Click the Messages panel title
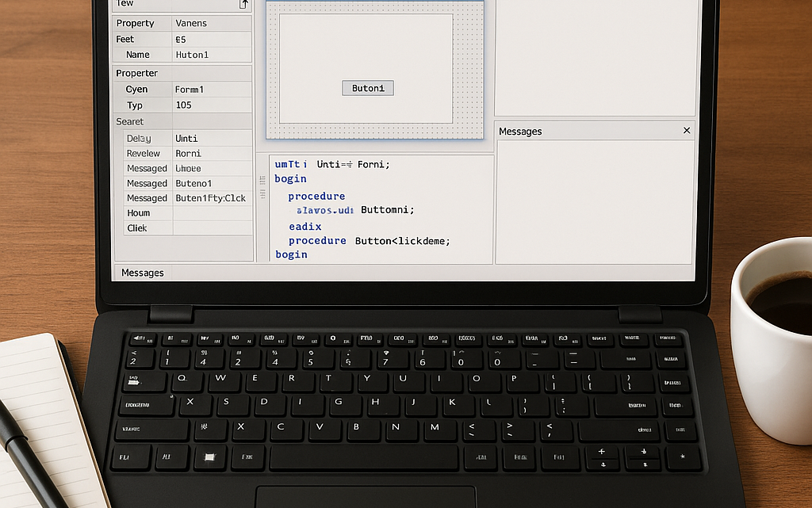The width and height of the screenshot is (812, 508). point(520,132)
